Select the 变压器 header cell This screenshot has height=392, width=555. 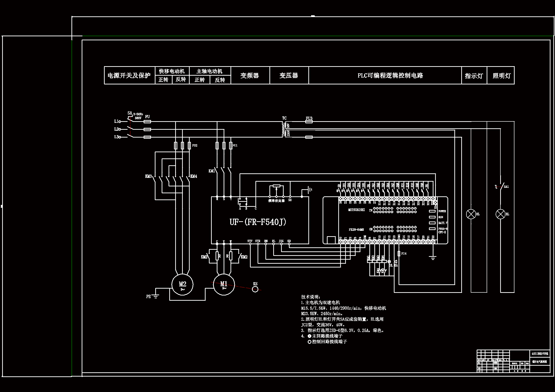click(x=289, y=76)
